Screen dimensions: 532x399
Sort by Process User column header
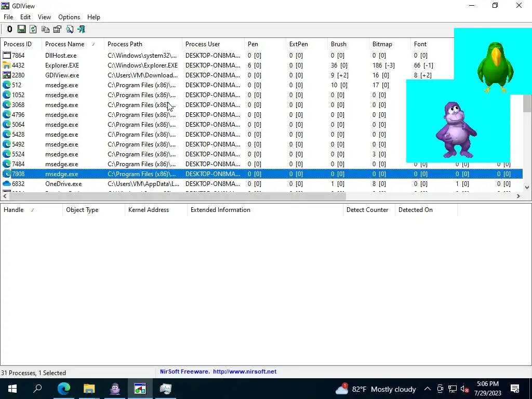click(x=213, y=44)
